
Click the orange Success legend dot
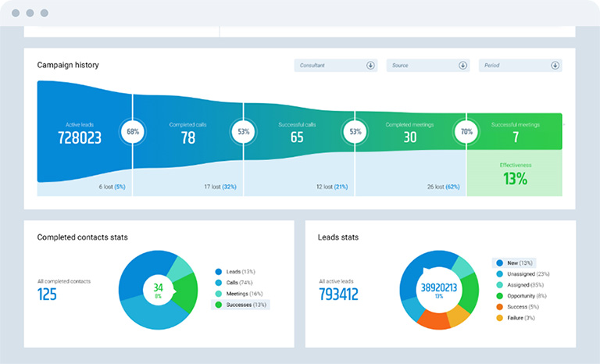pyautogui.click(x=498, y=307)
